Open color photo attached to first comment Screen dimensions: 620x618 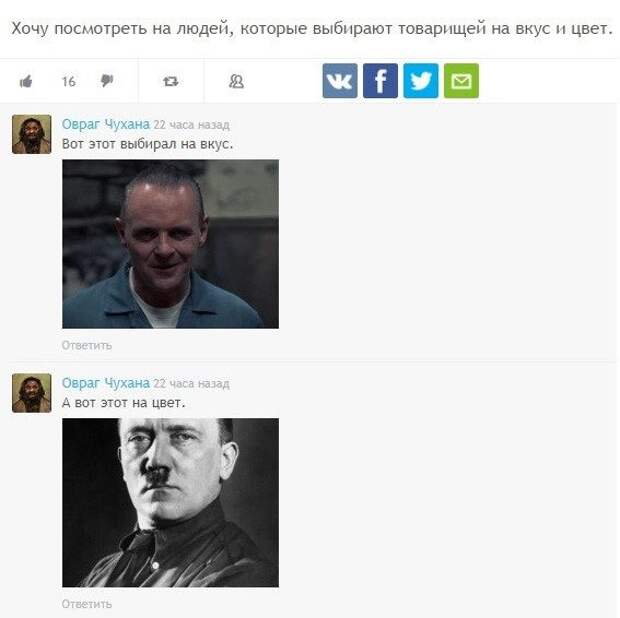(x=170, y=244)
